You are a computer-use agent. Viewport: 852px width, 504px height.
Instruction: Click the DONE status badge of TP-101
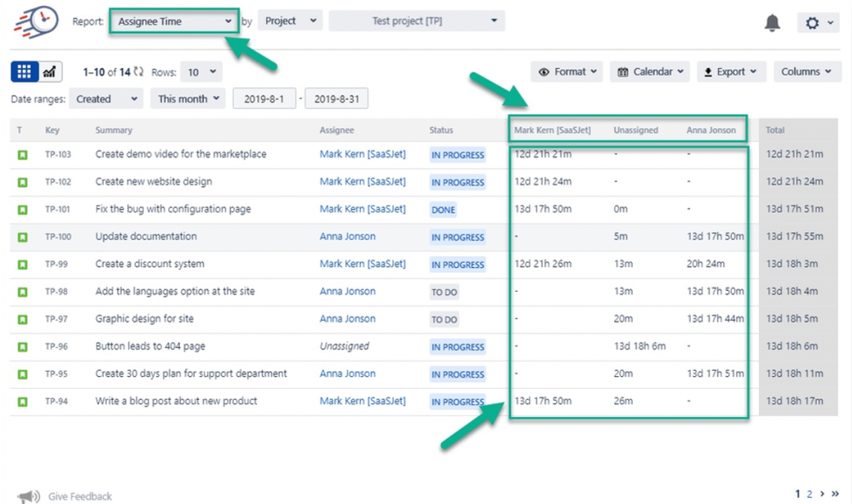click(443, 210)
